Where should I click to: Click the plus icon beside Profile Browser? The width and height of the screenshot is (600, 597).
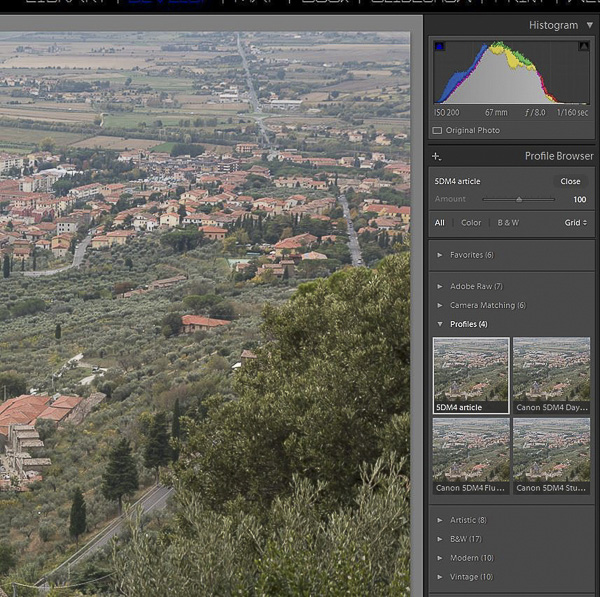(x=436, y=157)
